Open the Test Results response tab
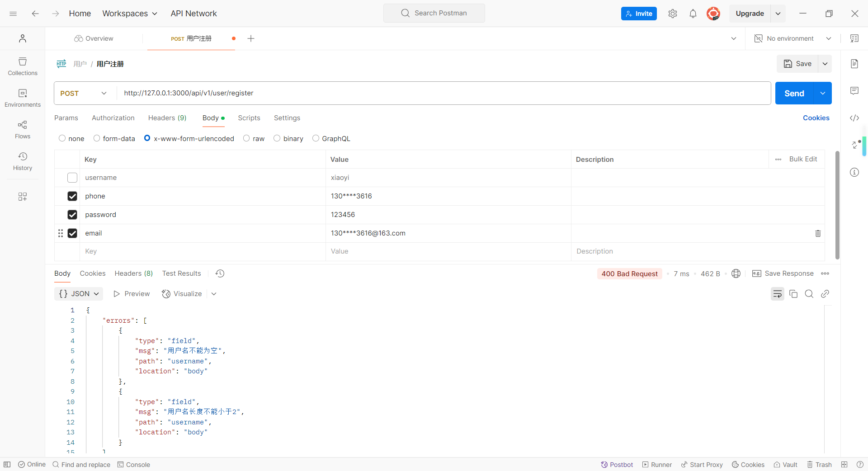Image resolution: width=868 pixels, height=471 pixels. (181, 273)
